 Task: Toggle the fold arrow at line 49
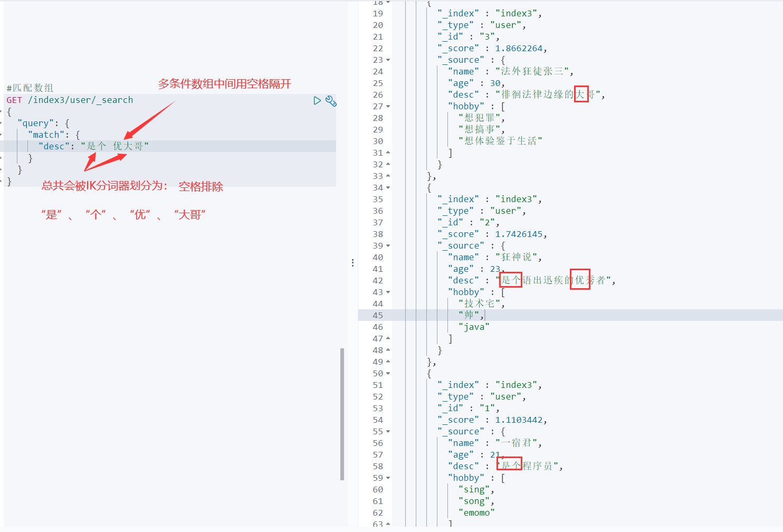tap(388, 362)
